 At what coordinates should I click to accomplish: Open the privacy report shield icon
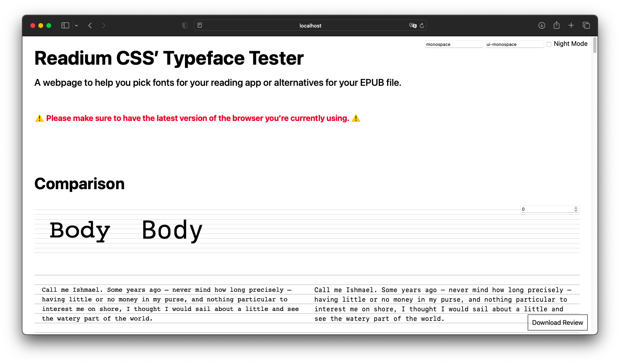[x=185, y=26]
